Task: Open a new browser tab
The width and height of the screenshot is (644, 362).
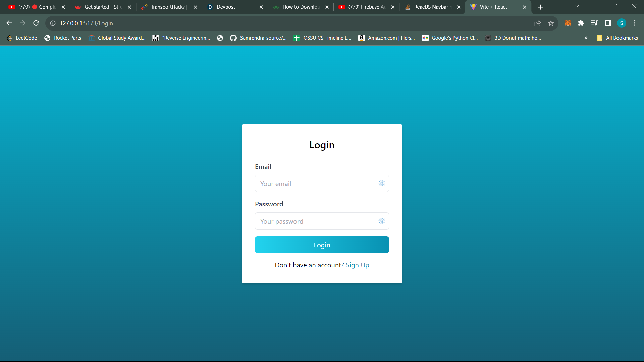Action: tap(540, 7)
